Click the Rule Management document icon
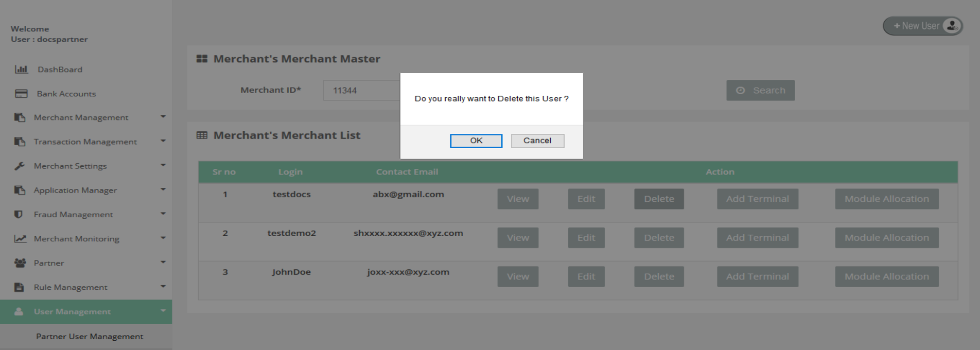Screen dimensions: 980x350 click(x=19, y=287)
